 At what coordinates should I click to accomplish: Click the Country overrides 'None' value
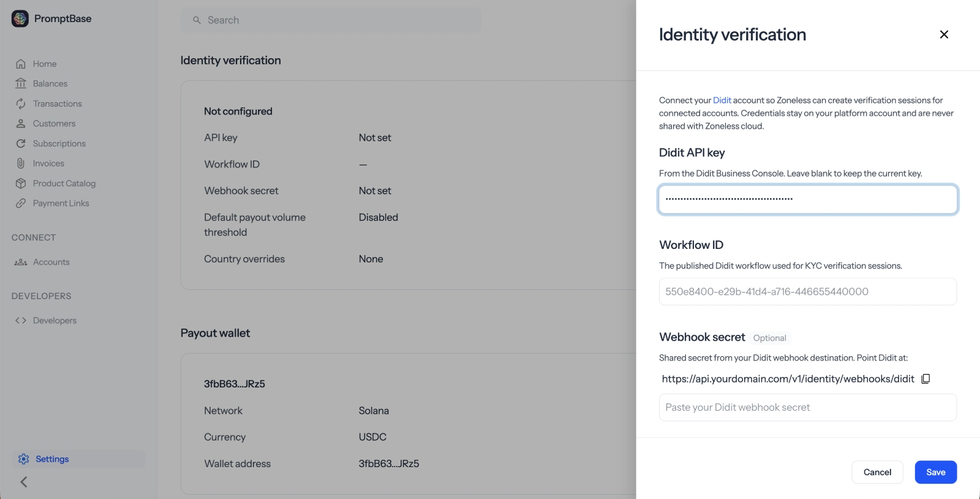pos(371,259)
